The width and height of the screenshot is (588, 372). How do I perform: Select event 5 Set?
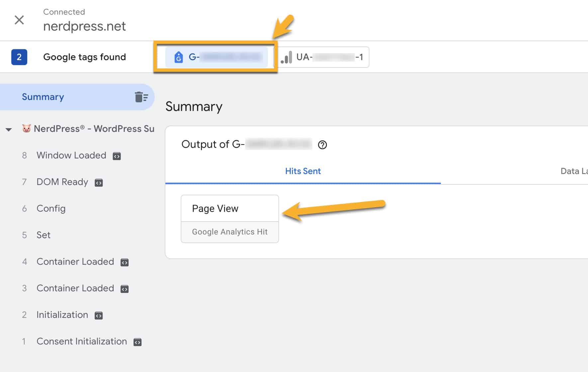pos(43,235)
